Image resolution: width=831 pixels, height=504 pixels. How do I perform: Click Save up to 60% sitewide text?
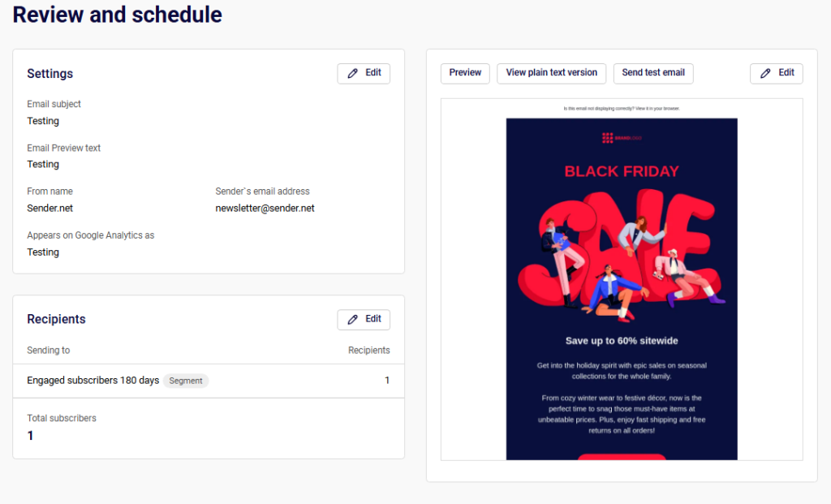coord(622,341)
